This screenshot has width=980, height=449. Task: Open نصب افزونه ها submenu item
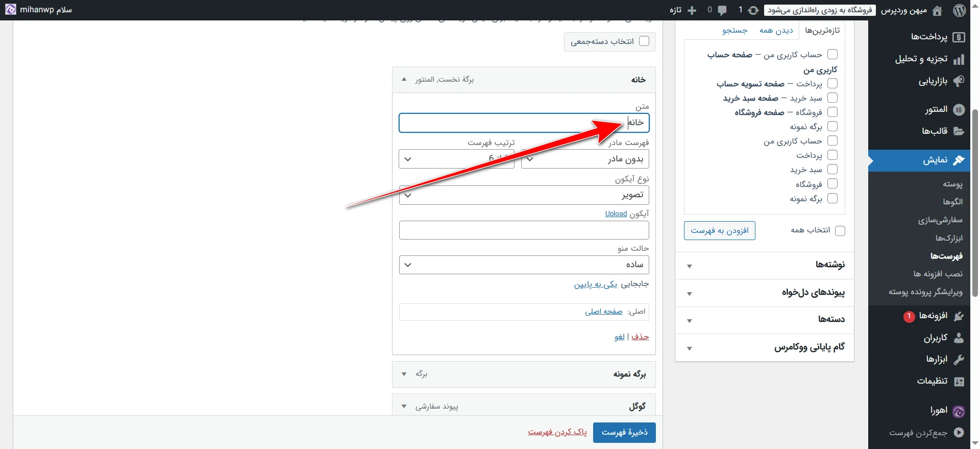[x=938, y=274]
